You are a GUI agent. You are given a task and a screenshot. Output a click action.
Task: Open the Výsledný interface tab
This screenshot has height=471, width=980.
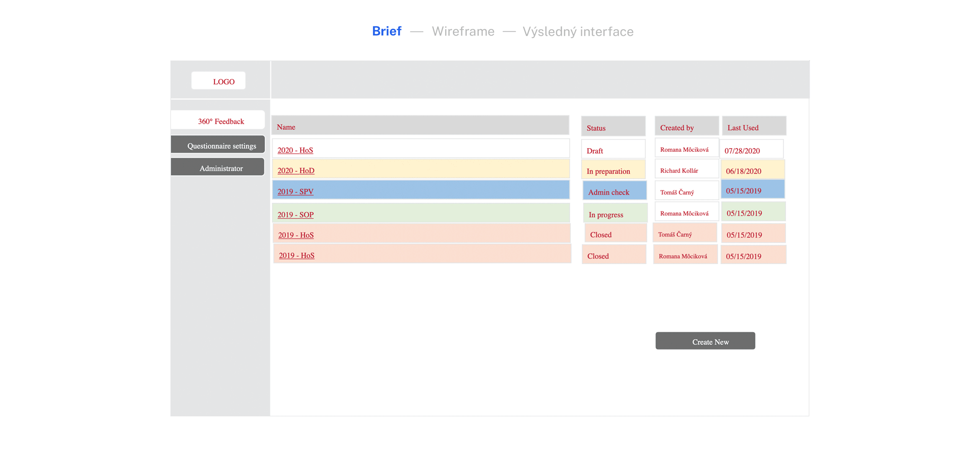point(578,32)
